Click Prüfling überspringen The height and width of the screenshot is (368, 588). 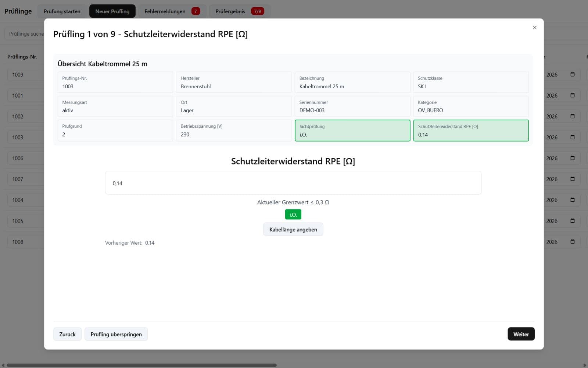116,334
